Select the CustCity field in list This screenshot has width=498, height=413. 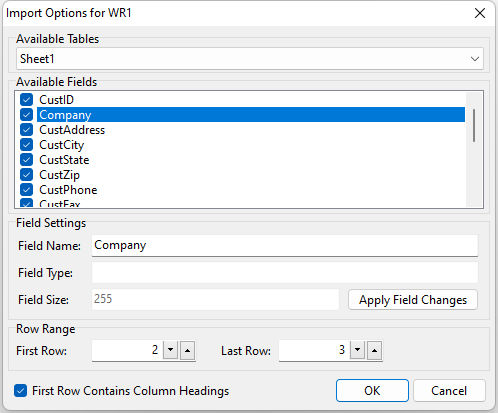click(x=62, y=145)
